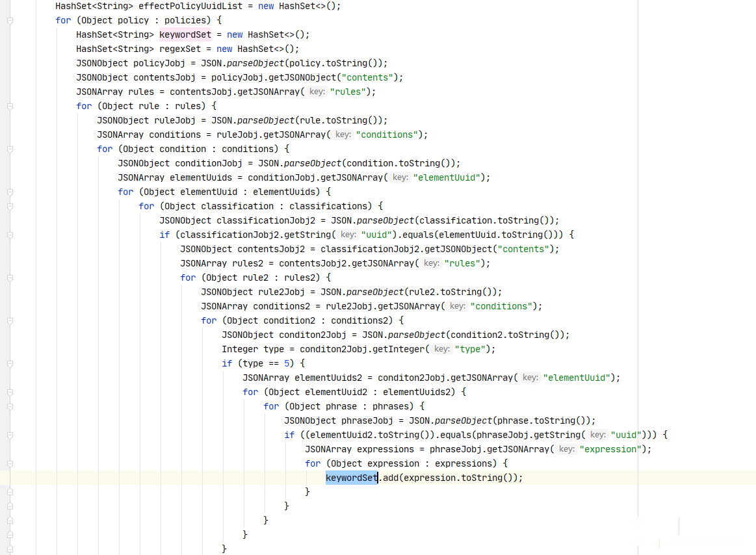
Task: Click conditionJobj in its JSONObject declaration
Action: click(x=208, y=164)
